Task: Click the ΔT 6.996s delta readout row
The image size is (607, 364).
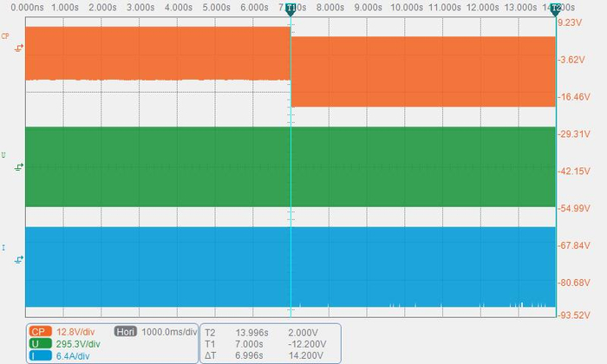Action: [264, 355]
